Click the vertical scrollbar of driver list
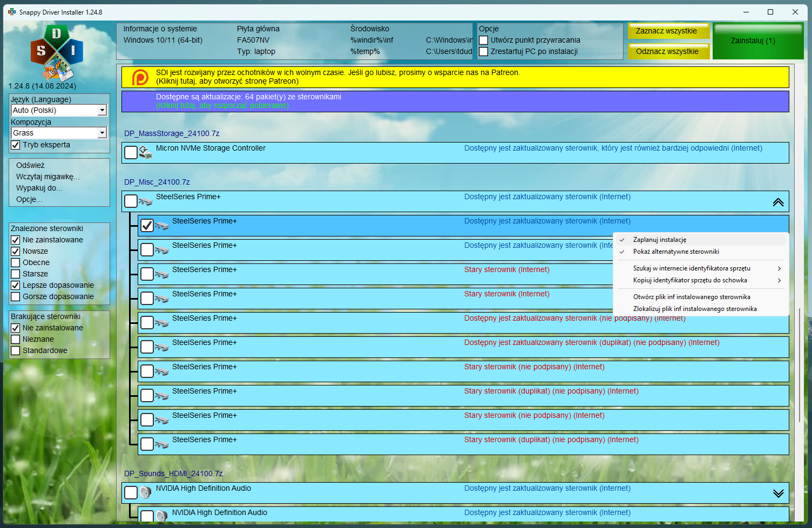Screen dimensions: 812x528 (799, 367)
